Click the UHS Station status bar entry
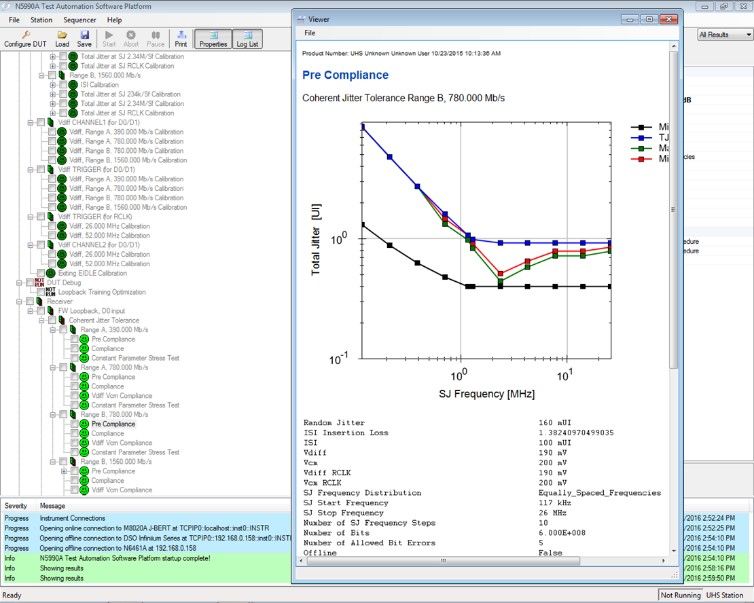The width and height of the screenshot is (754, 603). tap(724, 595)
